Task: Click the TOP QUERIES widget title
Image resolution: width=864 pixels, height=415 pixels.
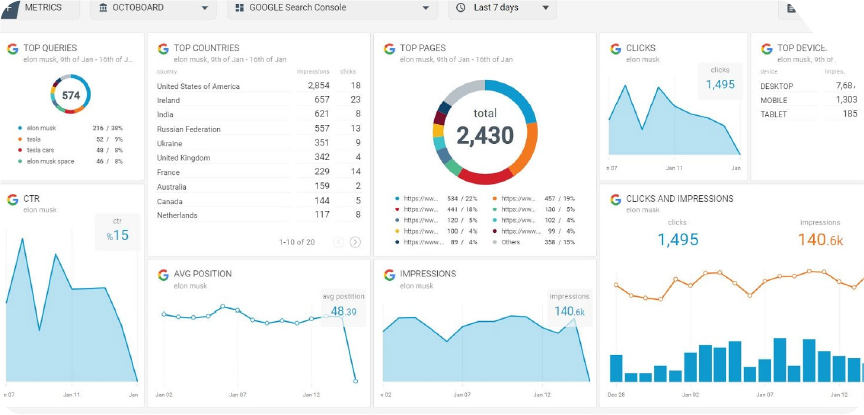Action: 50,48
